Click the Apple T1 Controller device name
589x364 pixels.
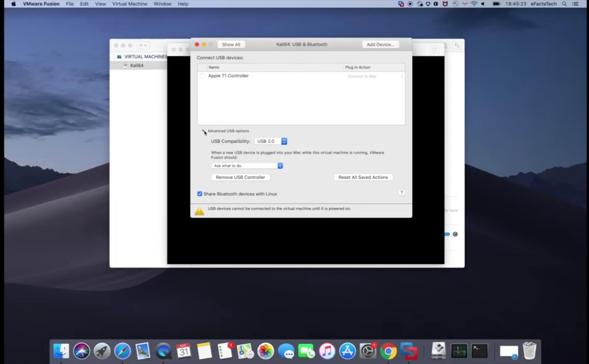228,76
